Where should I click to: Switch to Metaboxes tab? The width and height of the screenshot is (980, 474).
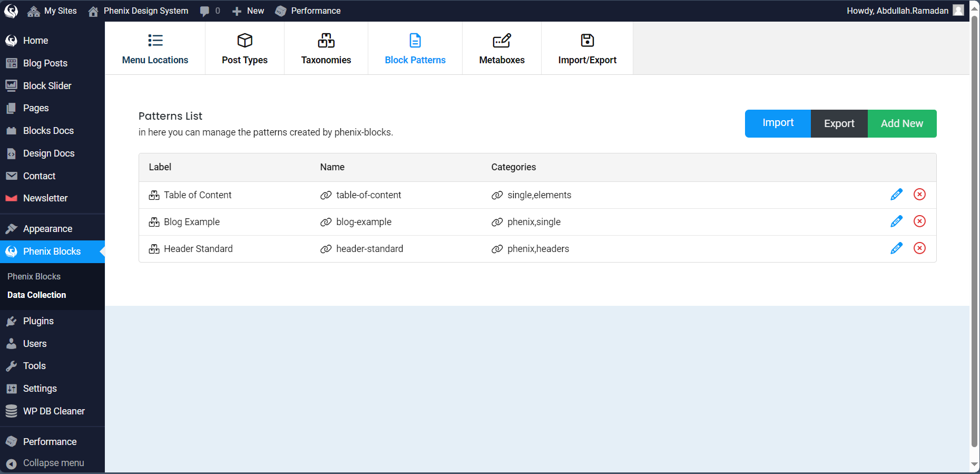pyautogui.click(x=502, y=49)
